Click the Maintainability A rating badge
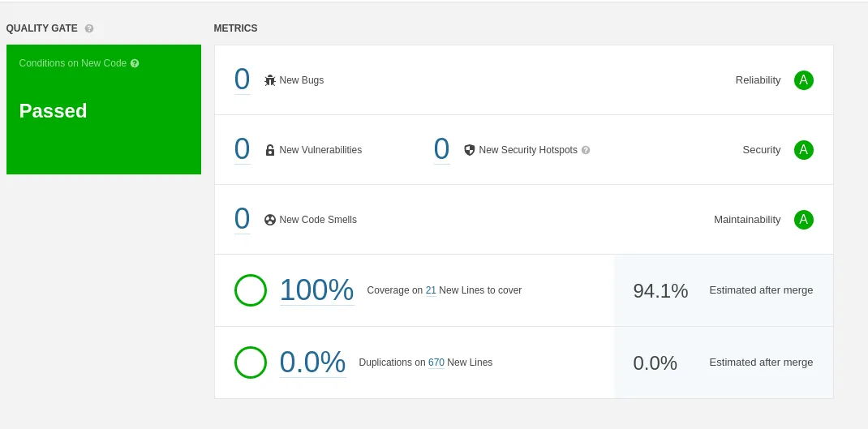 point(803,220)
